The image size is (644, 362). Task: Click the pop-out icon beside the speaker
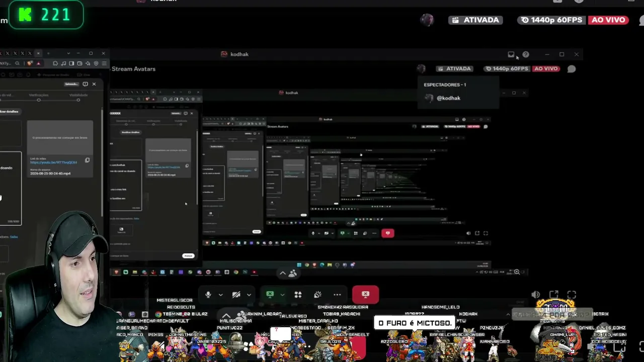(x=554, y=295)
